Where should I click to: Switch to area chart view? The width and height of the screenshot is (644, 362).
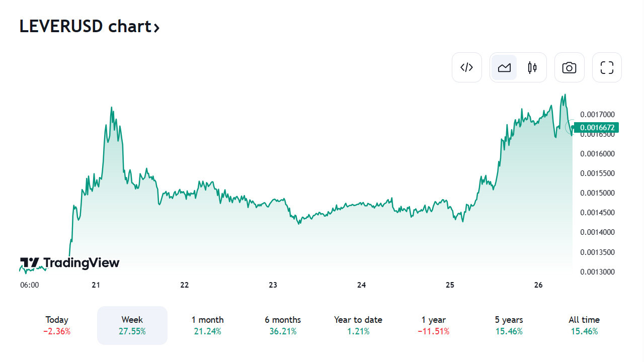[504, 67]
